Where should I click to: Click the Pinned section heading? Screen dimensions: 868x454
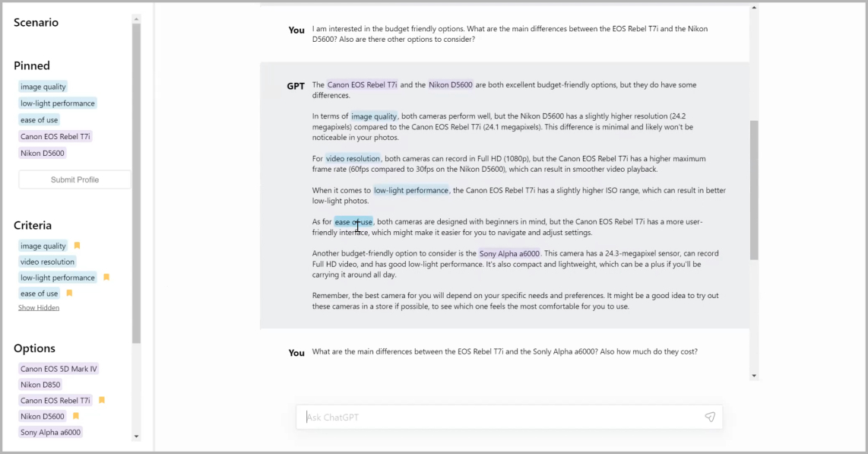(x=32, y=66)
